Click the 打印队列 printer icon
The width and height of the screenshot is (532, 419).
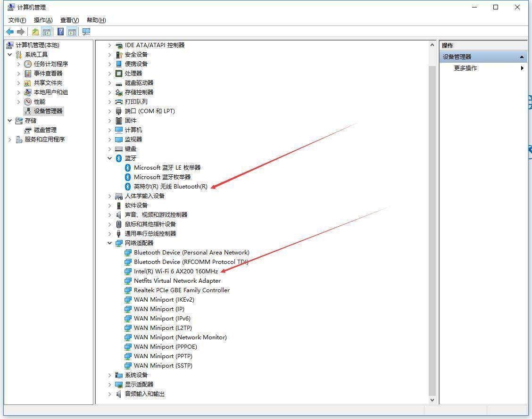pyautogui.click(x=119, y=102)
